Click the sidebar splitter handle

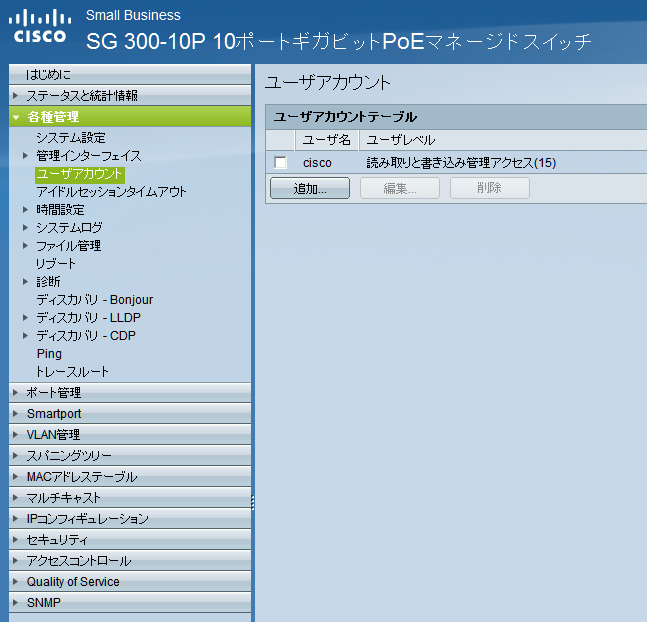click(253, 502)
